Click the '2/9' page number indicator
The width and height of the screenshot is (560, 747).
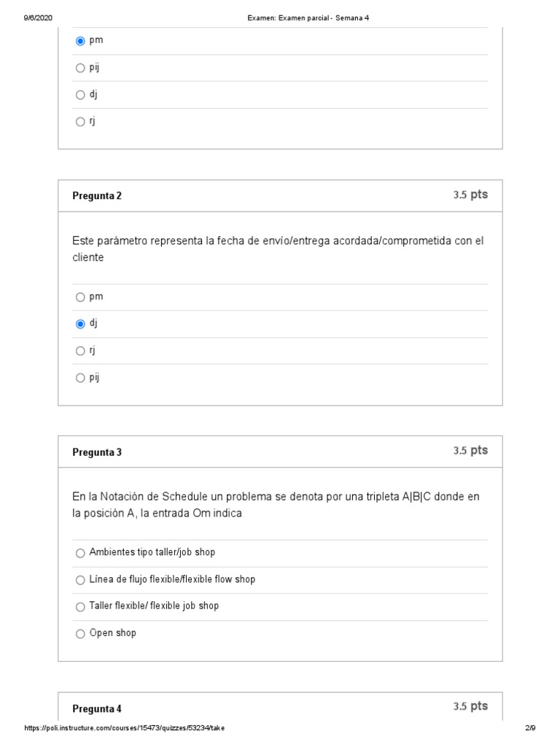coord(530,728)
